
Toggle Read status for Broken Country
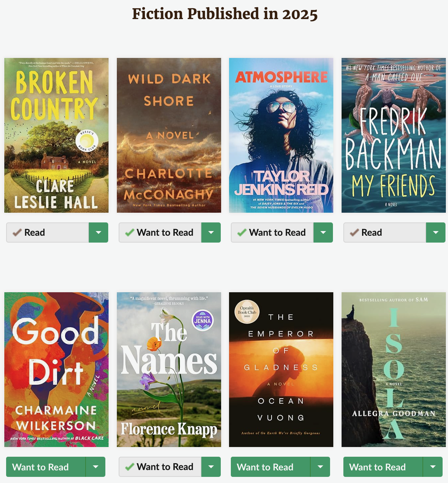47,233
